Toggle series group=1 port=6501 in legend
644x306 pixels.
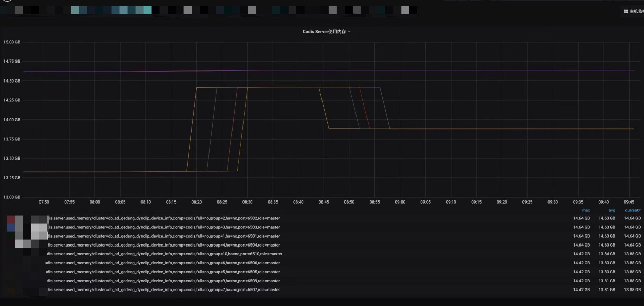[x=163, y=236]
